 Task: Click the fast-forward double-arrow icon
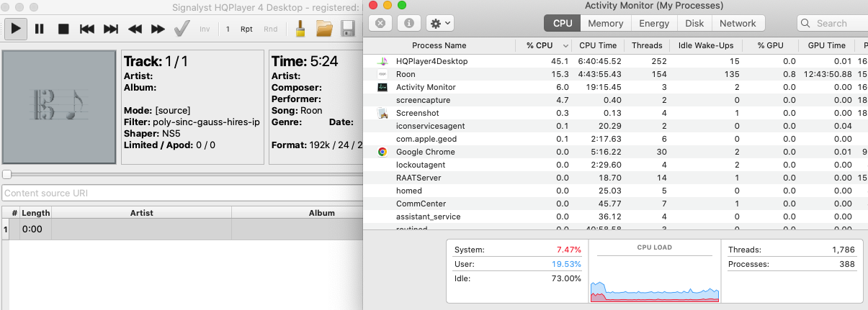pyautogui.click(x=158, y=29)
